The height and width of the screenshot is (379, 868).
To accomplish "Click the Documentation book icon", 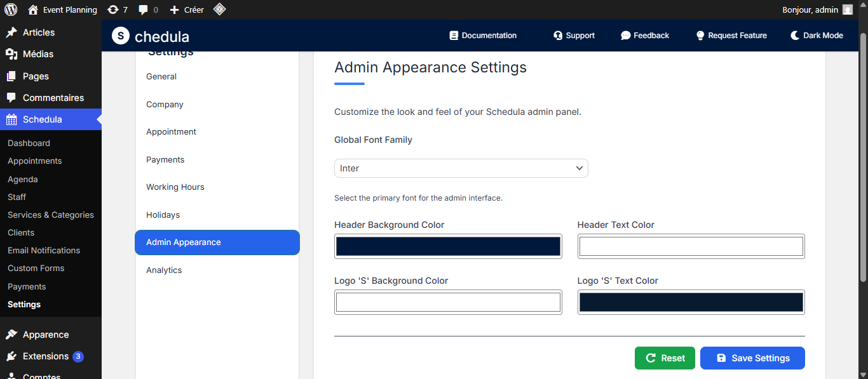I will point(454,36).
